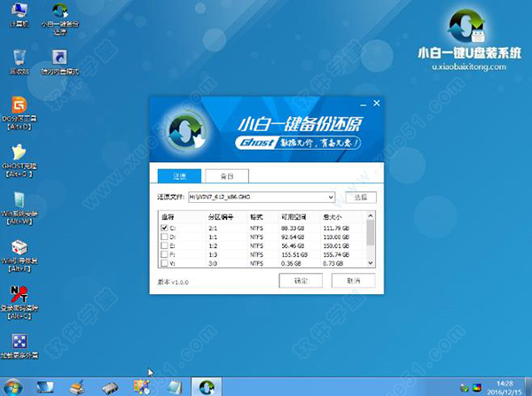Click partition list scrollbar down arrow

click(371, 263)
